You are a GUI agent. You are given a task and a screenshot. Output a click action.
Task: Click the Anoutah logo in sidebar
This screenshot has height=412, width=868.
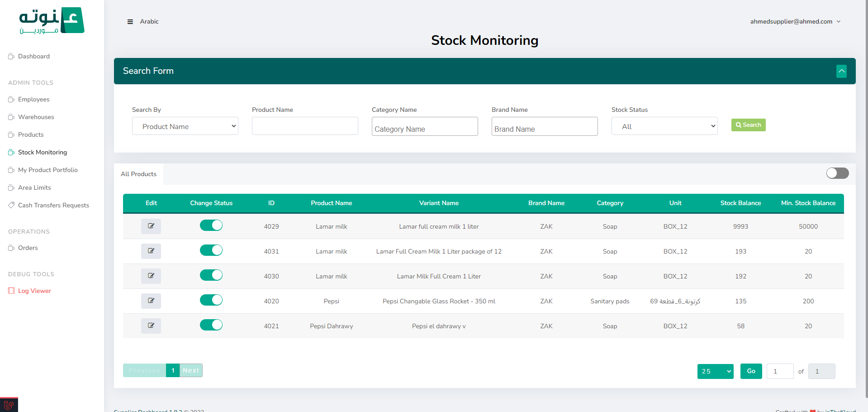[x=52, y=21]
